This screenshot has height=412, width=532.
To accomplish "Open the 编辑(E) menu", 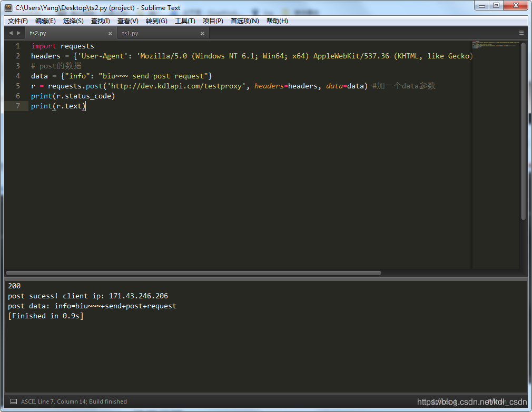I will [45, 21].
